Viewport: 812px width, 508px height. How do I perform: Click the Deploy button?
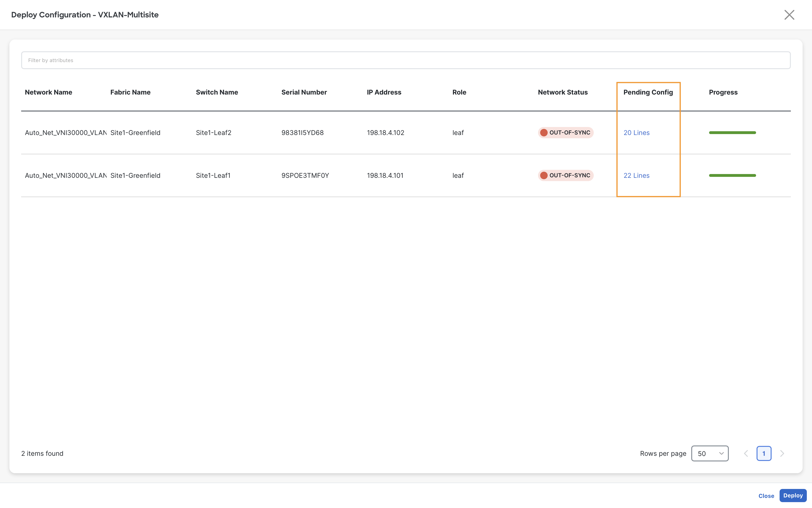pyautogui.click(x=792, y=496)
